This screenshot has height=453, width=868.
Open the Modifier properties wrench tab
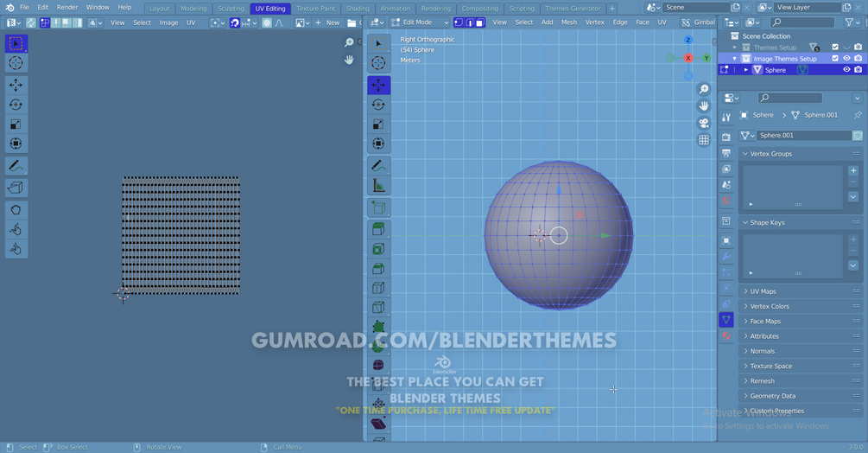pos(726,257)
